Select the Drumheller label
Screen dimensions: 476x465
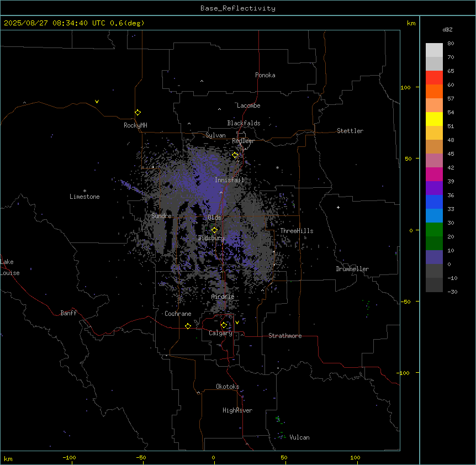tap(352, 269)
